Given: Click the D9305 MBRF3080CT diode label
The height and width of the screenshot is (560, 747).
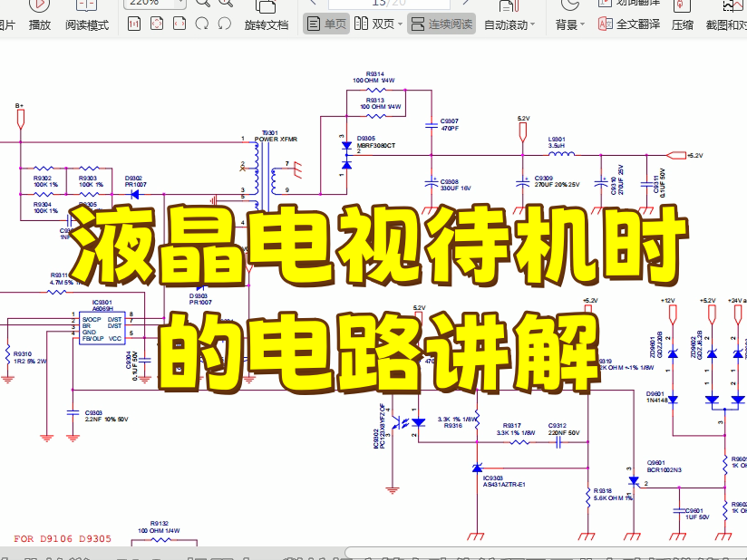Looking at the screenshot, I should tap(376, 142).
